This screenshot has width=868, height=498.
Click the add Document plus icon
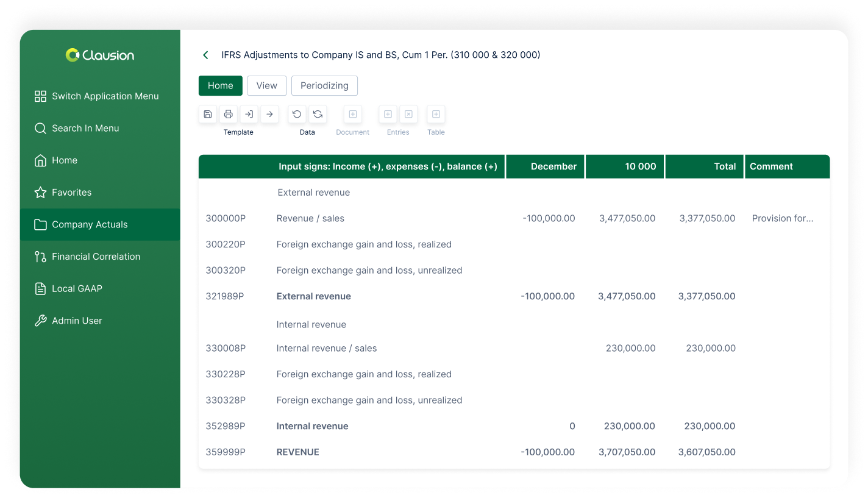[352, 114]
